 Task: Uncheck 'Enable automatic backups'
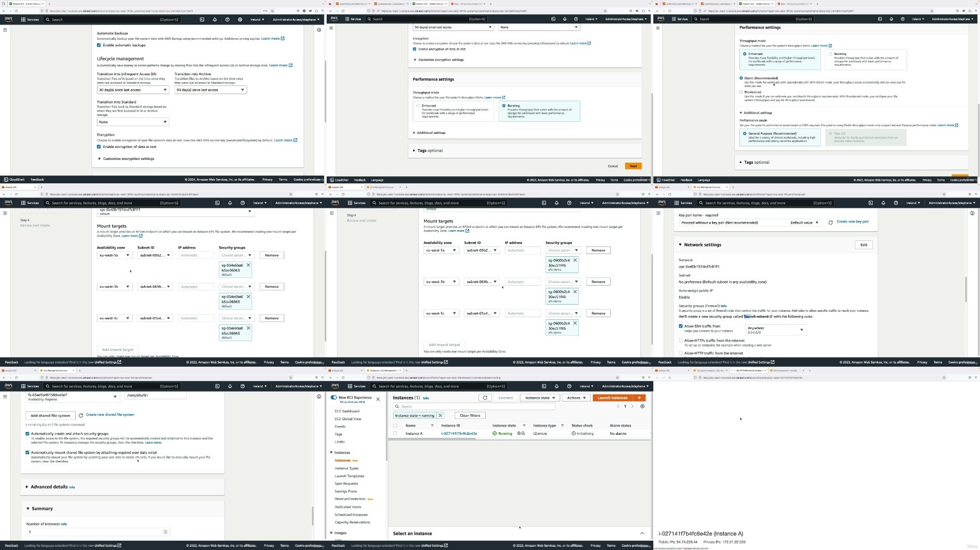click(x=99, y=45)
